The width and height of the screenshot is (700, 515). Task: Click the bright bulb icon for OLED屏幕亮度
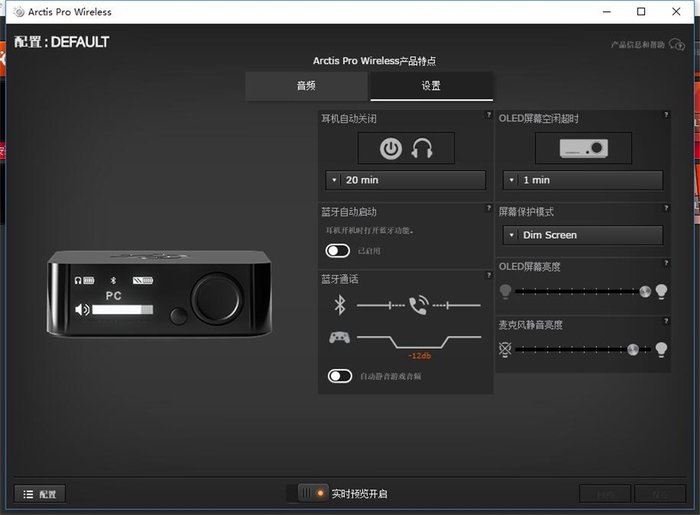(x=661, y=291)
